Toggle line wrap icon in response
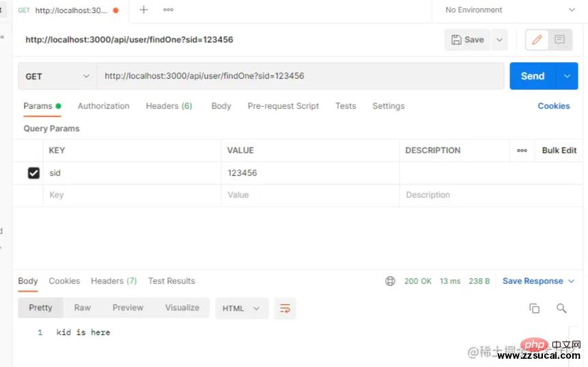588x367 pixels. click(285, 308)
